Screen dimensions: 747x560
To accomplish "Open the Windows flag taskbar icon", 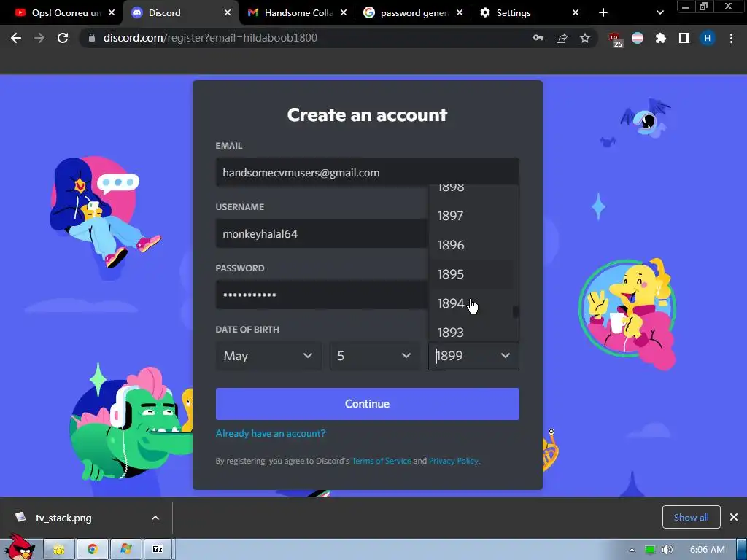I will point(125,550).
